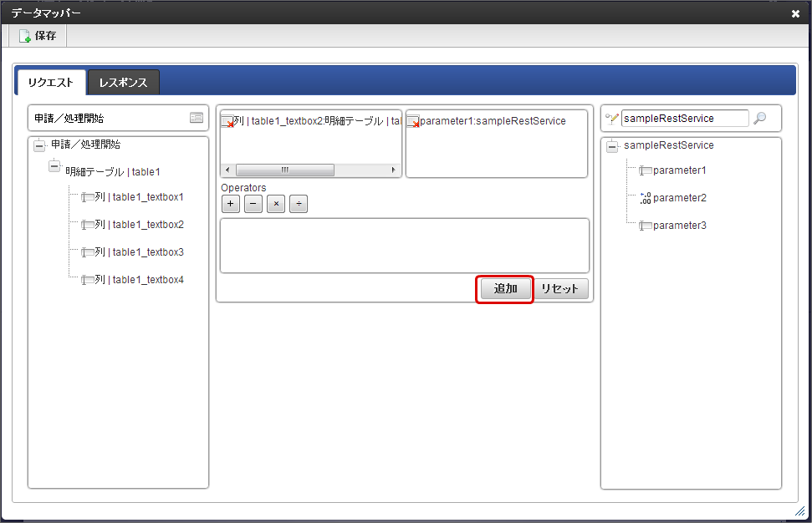812x523 pixels.
Task: Click the 保存 save button
Action: 38,36
